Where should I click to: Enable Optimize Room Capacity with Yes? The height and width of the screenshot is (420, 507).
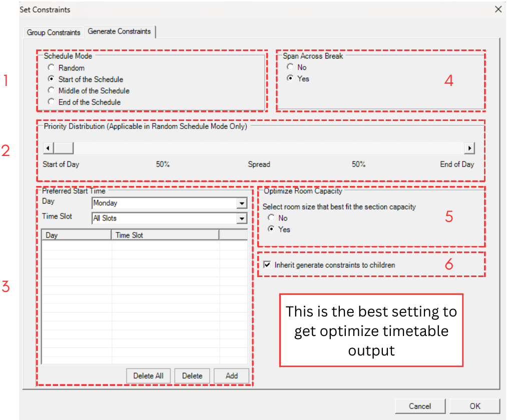click(271, 229)
